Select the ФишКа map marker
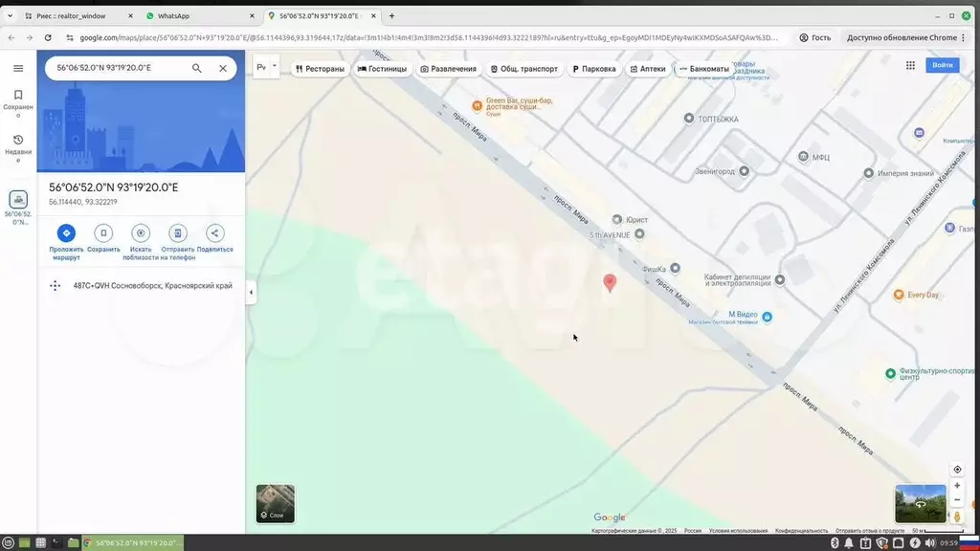 click(675, 268)
